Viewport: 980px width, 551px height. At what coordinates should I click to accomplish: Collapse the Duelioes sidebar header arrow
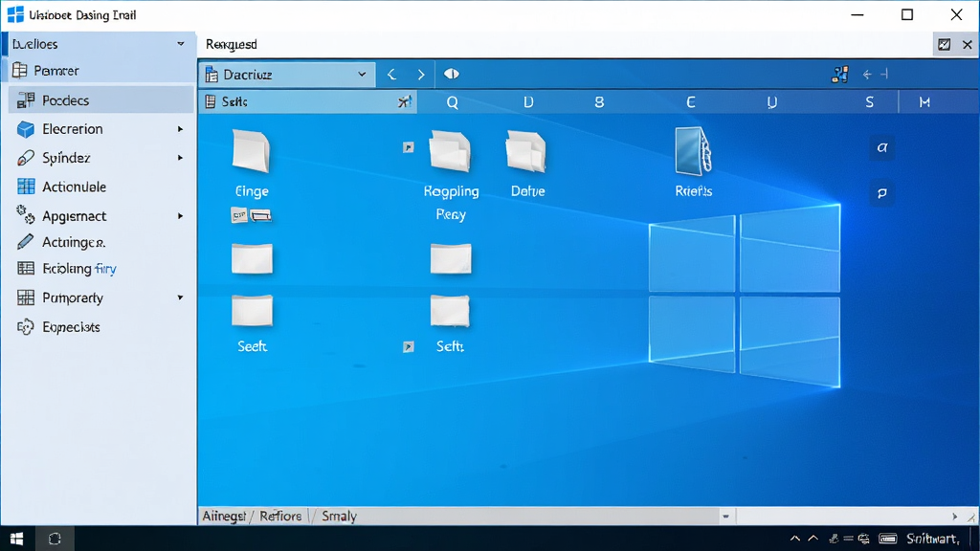click(181, 44)
